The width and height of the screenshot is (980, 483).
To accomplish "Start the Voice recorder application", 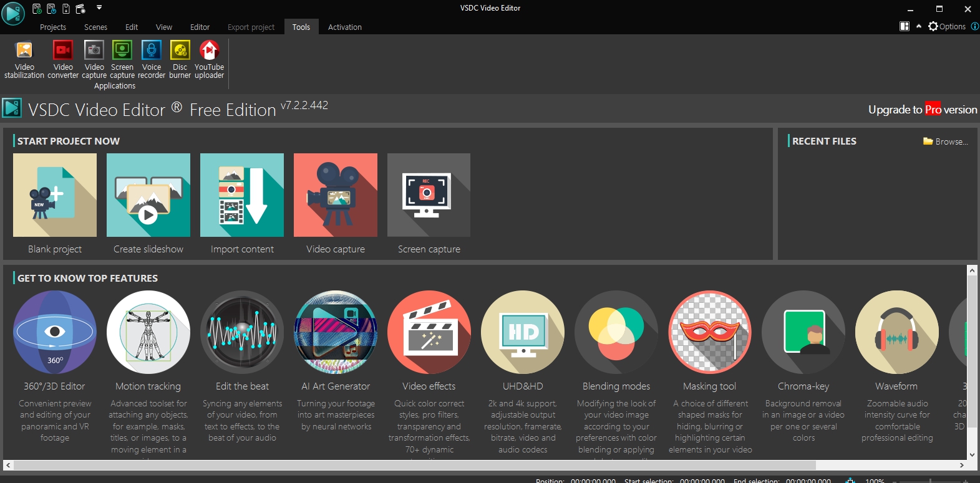I will click(x=152, y=59).
